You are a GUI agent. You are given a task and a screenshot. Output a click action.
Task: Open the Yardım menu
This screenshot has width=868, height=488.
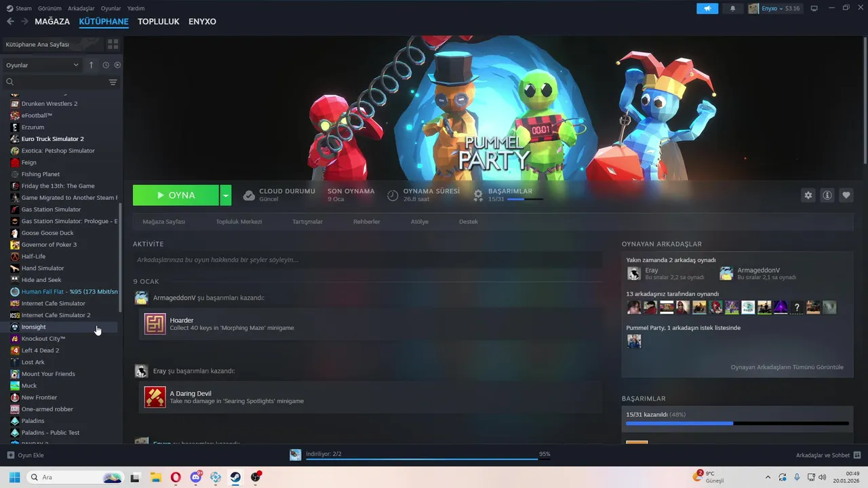[136, 8]
